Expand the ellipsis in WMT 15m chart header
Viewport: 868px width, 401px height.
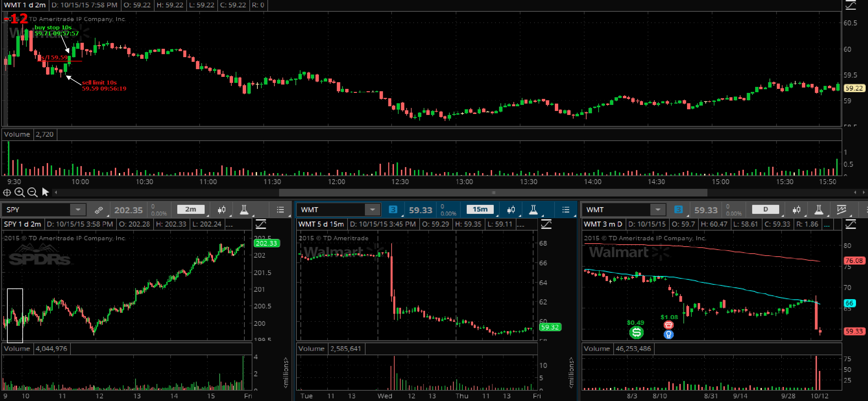(x=520, y=225)
